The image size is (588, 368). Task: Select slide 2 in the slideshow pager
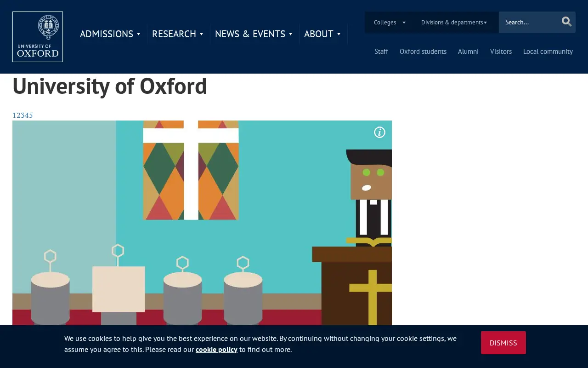(18, 115)
